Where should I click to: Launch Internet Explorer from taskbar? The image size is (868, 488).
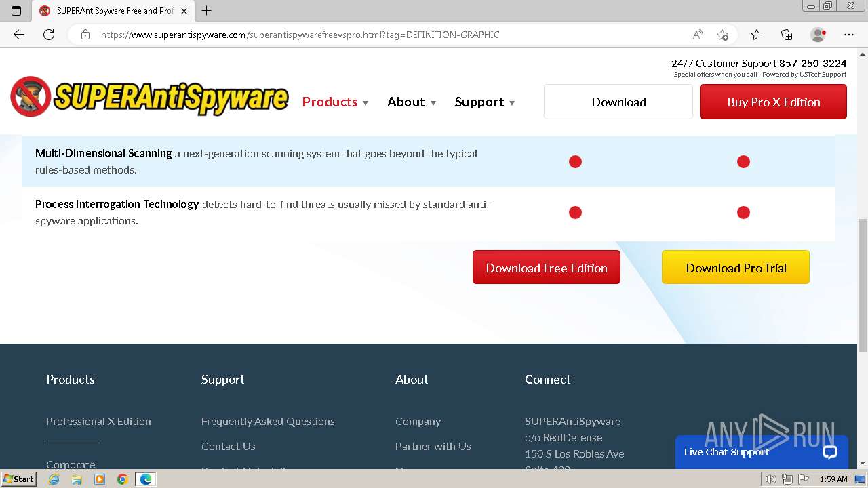click(x=54, y=479)
